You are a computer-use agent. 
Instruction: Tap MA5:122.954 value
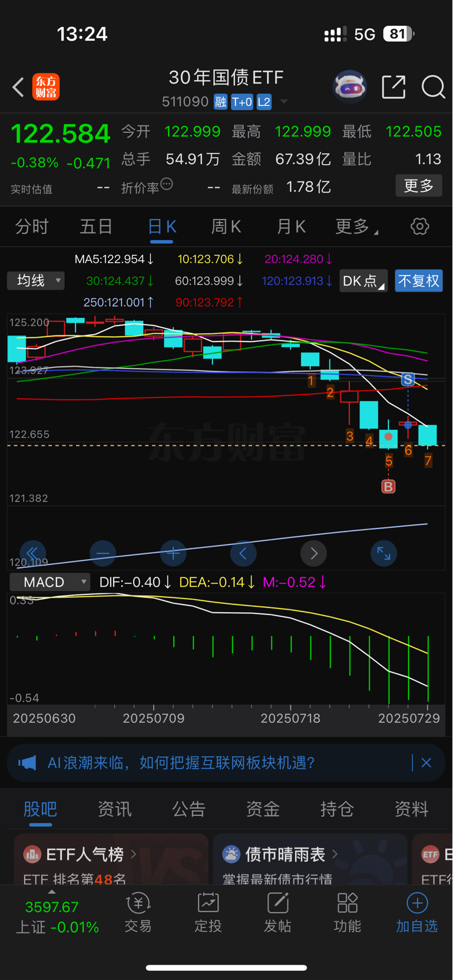[114, 259]
